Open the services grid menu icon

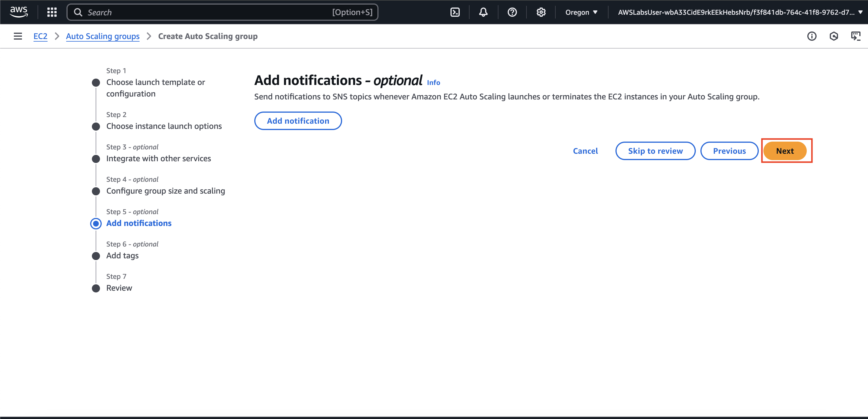pos(52,12)
